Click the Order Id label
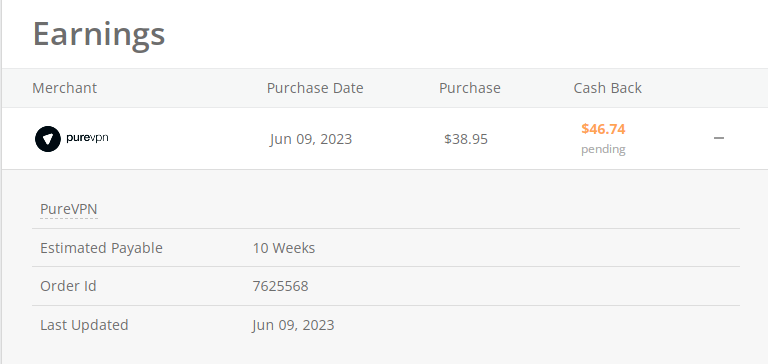This screenshot has width=768, height=364. pos(68,286)
